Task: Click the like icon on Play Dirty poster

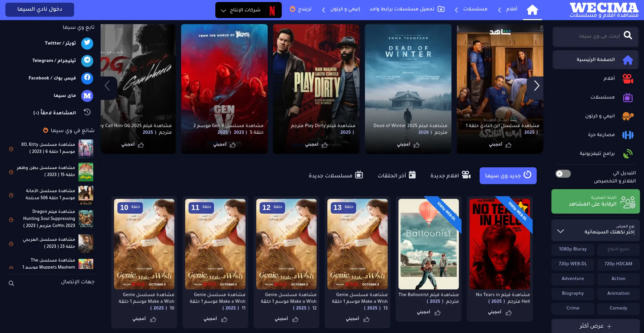Action: 324,145
